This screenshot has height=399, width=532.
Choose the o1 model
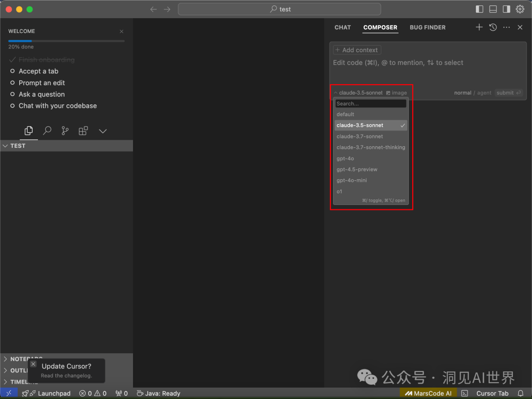pos(371,191)
